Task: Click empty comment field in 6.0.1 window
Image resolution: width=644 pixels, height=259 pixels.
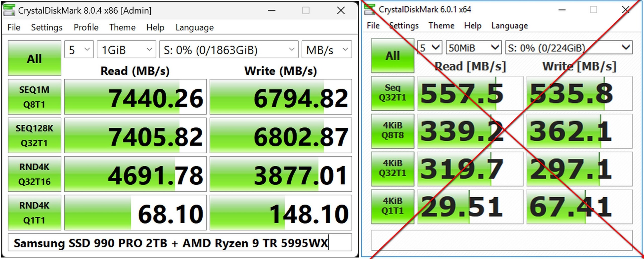Action: click(502, 240)
